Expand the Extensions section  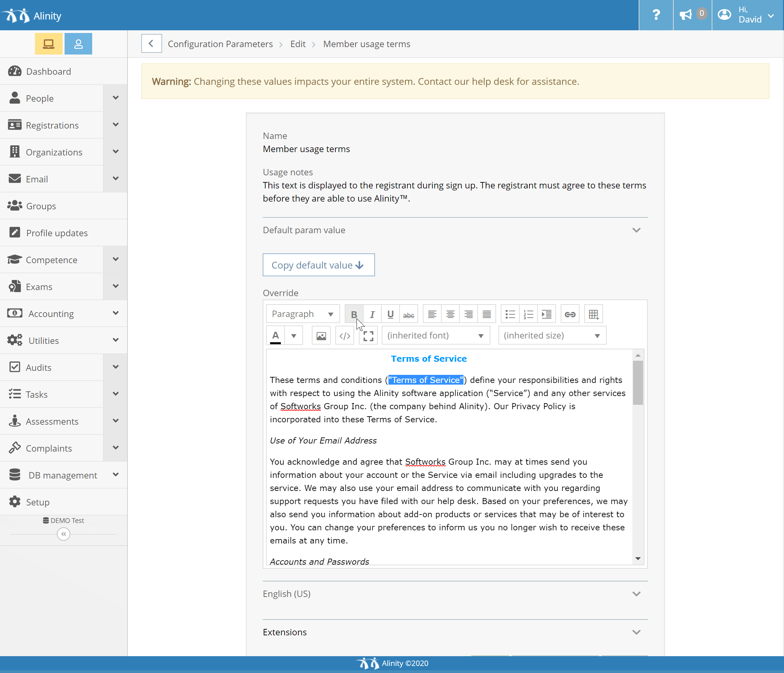tap(455, 632)
